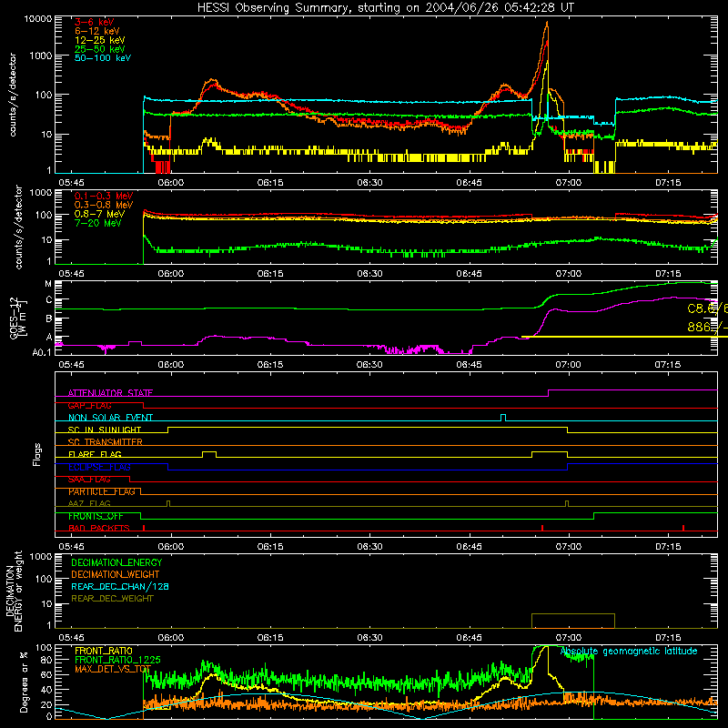The width and height of the screenshot is (728, 728).
Task: Click the vertical Flags axis title
Action: tap(36, 454)
